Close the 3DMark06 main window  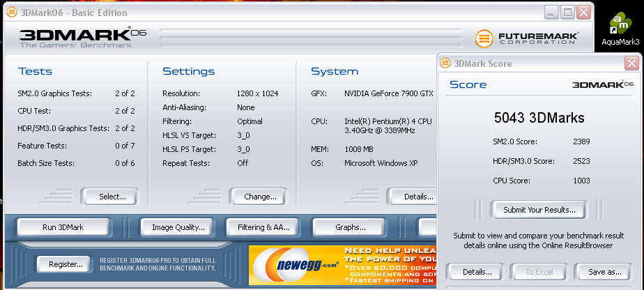(583, 13)
